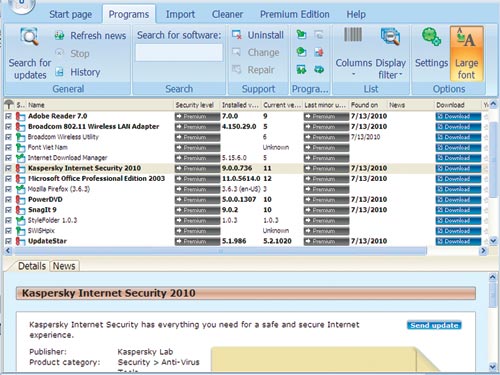This screenshot has width=500, height=375.
Task: Sort by the Security level column header
Action: pyautogui.click(x=197, y=105)
